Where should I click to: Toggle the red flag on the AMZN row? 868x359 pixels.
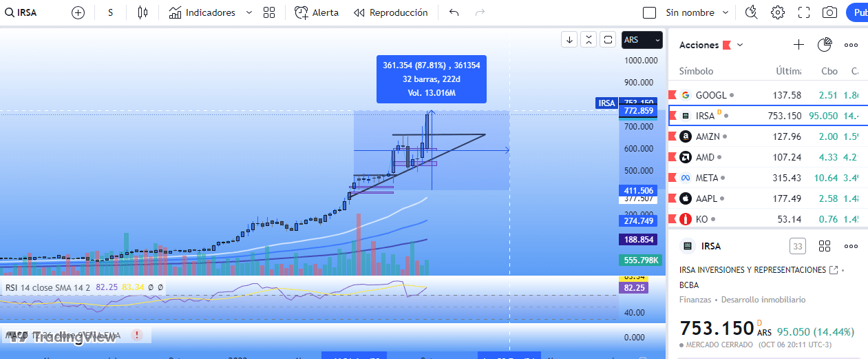click(x=673, y=136)
